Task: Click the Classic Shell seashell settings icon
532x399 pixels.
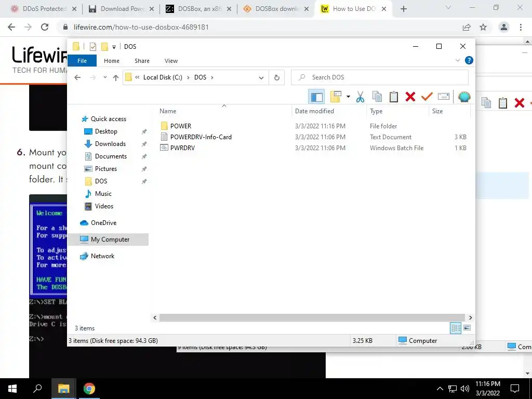Action: (464, 97)
